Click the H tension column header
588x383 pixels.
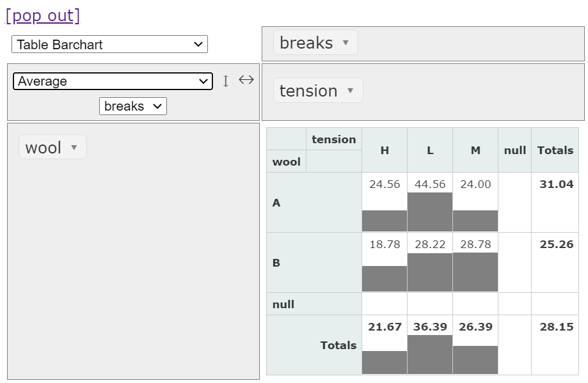tap(385, 150)
